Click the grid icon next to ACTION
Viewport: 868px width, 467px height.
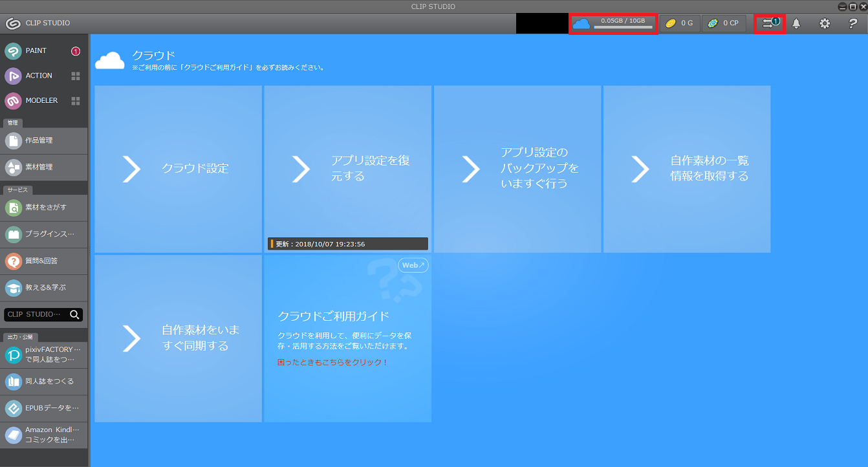point(76,76)
